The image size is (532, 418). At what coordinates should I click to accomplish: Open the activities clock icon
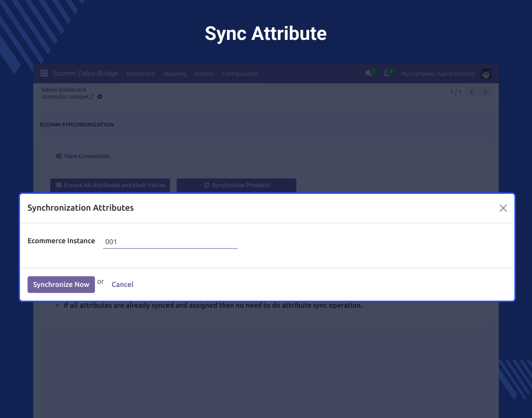(x=387, y=73)
